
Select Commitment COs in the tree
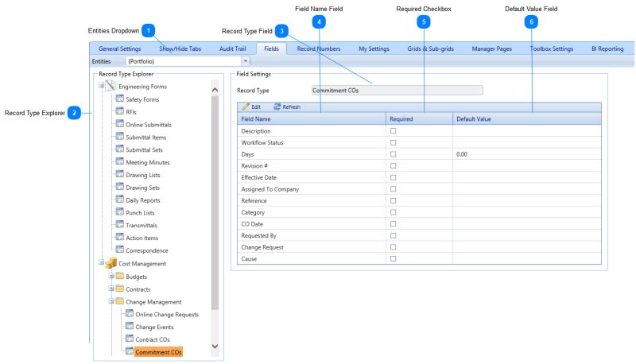point(158,352)
